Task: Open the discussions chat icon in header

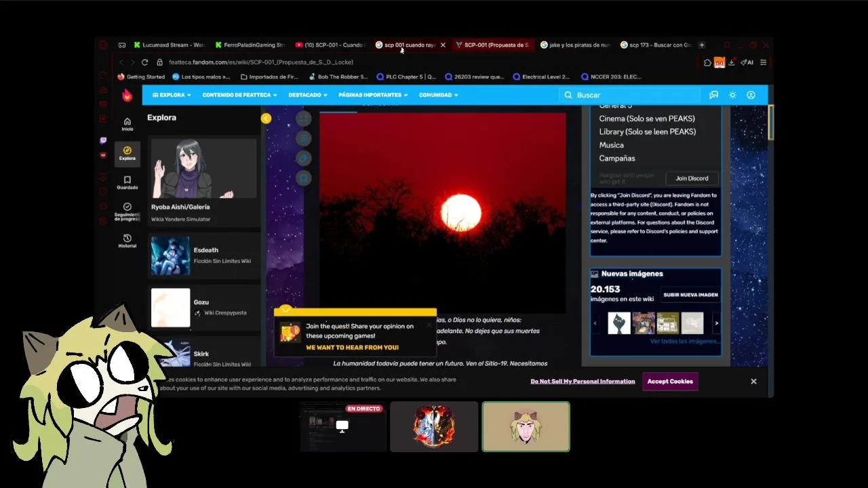Action: (713, 95)
